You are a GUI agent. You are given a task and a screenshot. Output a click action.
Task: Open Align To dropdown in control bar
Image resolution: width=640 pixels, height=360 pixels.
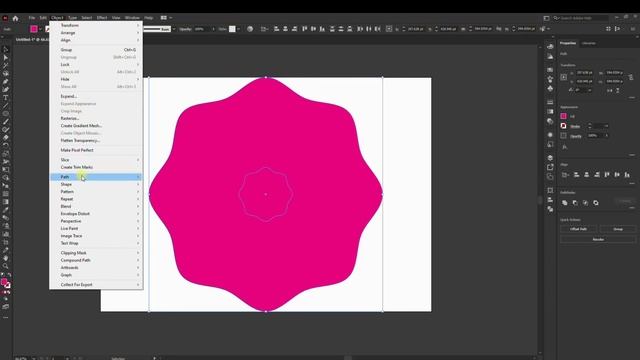pos(264,29)
